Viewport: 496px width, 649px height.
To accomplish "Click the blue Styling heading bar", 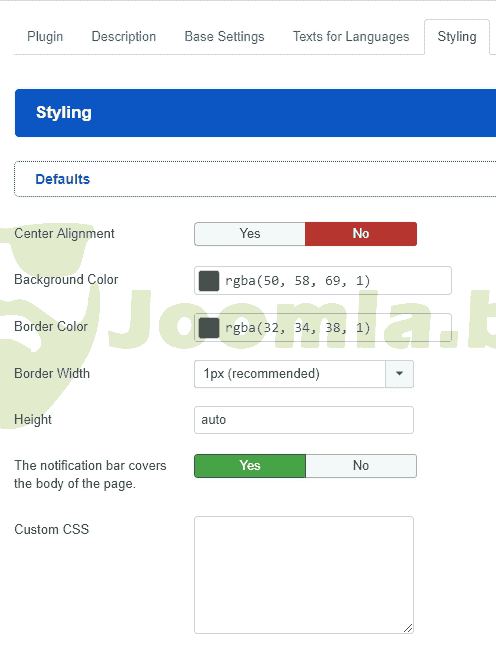I will click(255, 113).
